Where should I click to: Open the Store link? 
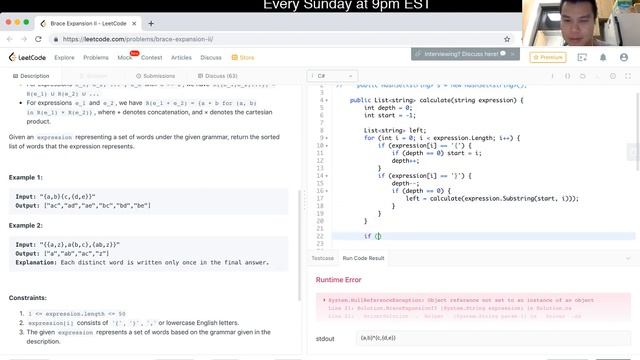point(243,58)
